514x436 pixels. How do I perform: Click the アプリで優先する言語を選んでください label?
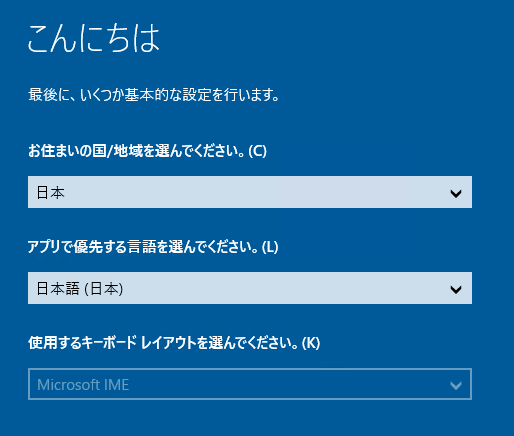(143, 247)
